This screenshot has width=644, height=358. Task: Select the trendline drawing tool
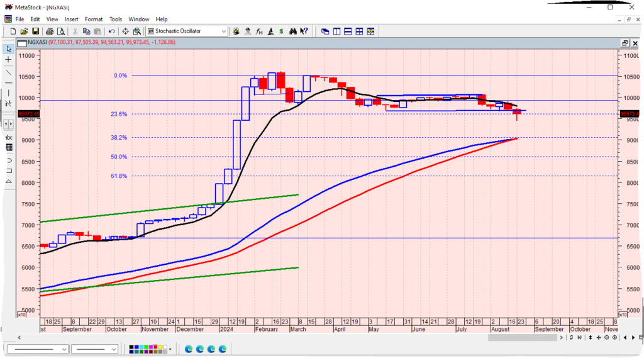pos(8,72)
